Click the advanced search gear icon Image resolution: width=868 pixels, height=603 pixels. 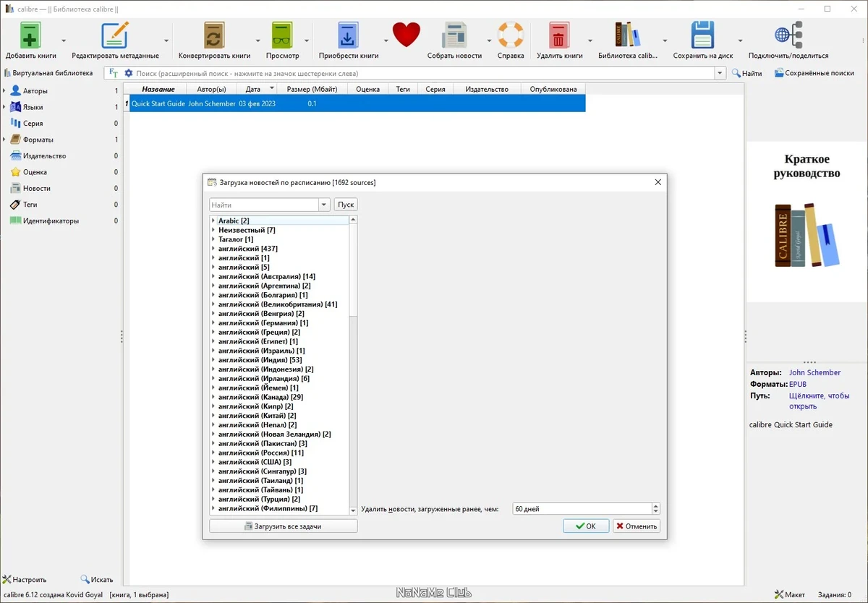129,73
